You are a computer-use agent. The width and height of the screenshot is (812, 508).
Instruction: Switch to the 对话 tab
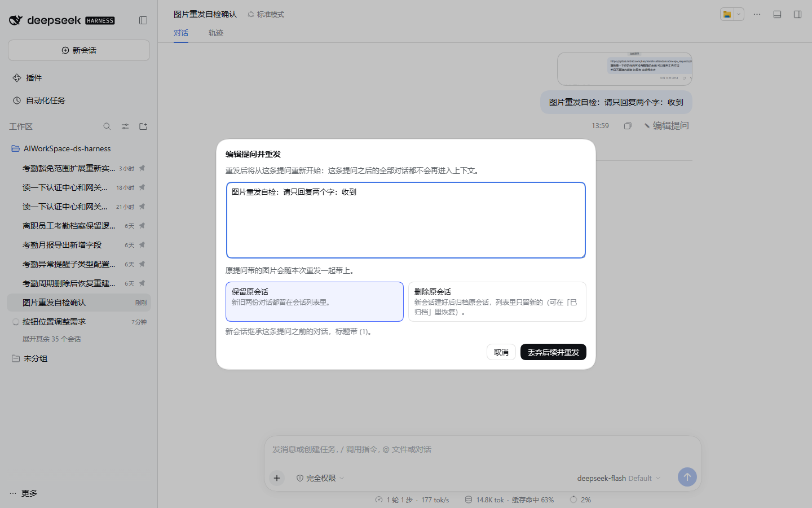tap(181, 33)
